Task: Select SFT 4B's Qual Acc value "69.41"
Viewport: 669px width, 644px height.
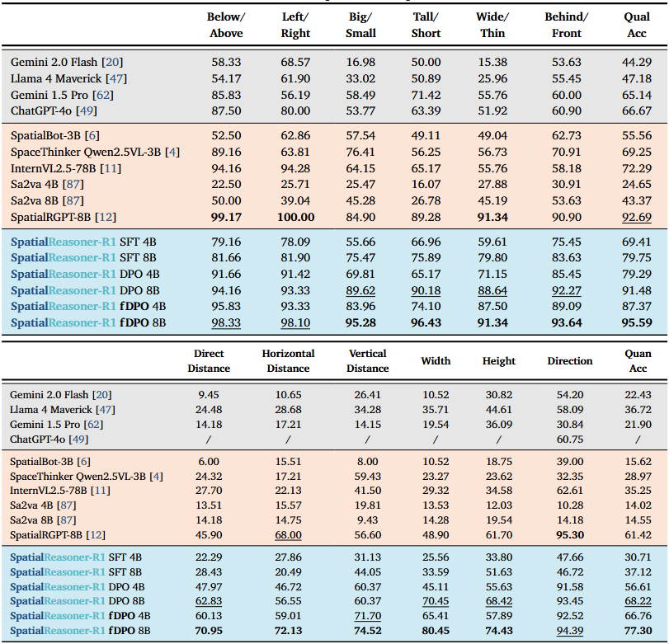Action: tap(637, 242)
